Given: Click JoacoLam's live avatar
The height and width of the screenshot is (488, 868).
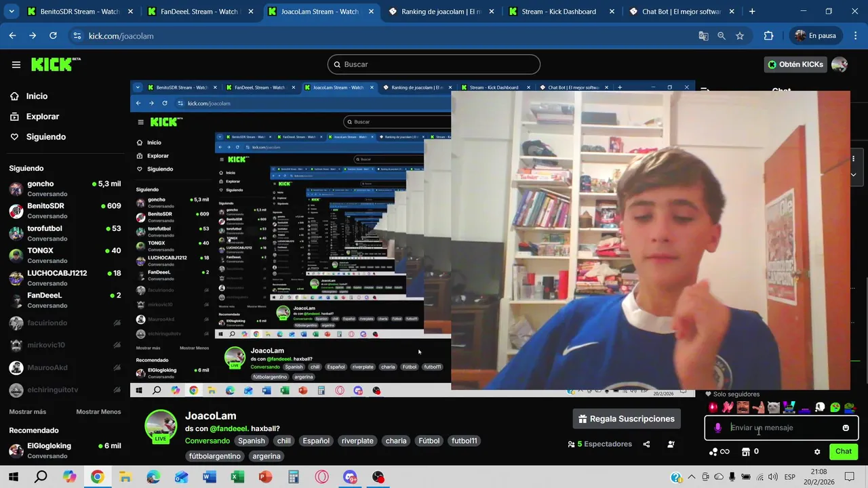Looking at the screenshot, I should point(161,426).
